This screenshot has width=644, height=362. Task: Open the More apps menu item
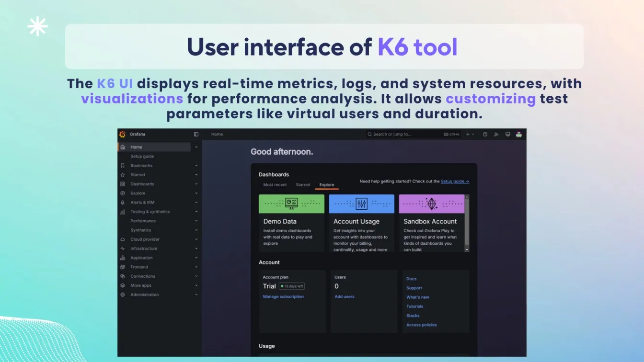[x=141, y=285]
